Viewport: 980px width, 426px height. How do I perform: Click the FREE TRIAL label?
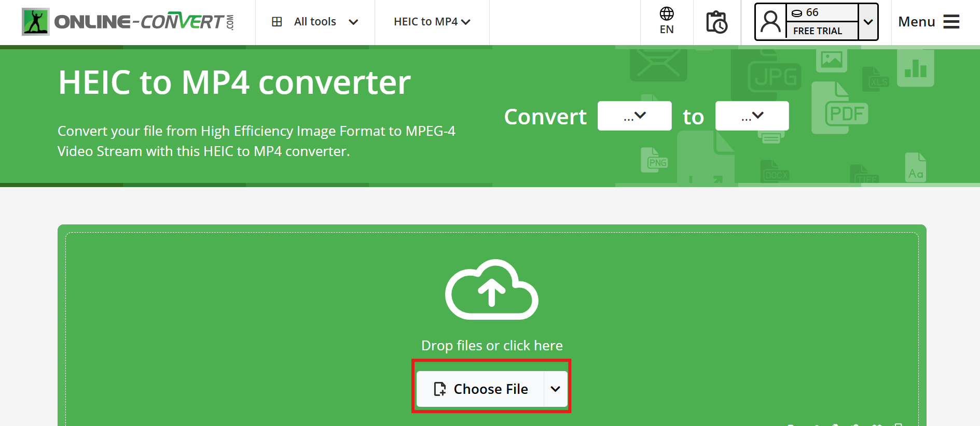(818, 31)
